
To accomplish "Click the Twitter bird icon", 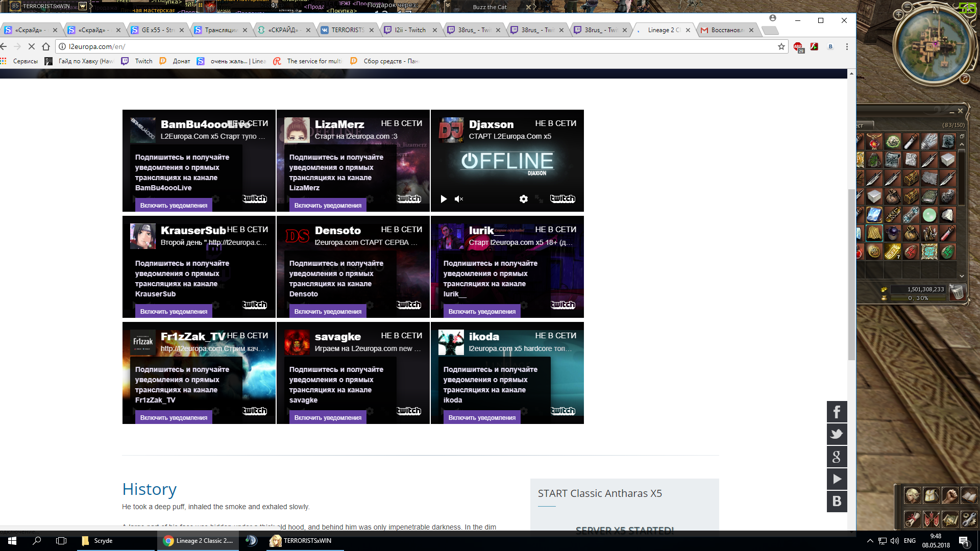I will [x=837, y=434].
